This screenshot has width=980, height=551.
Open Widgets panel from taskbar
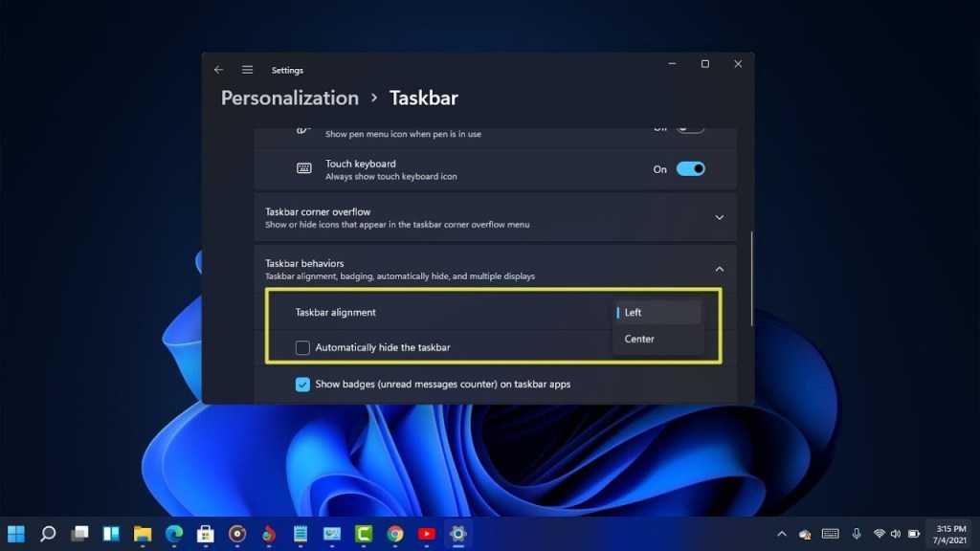click(111, 534)
